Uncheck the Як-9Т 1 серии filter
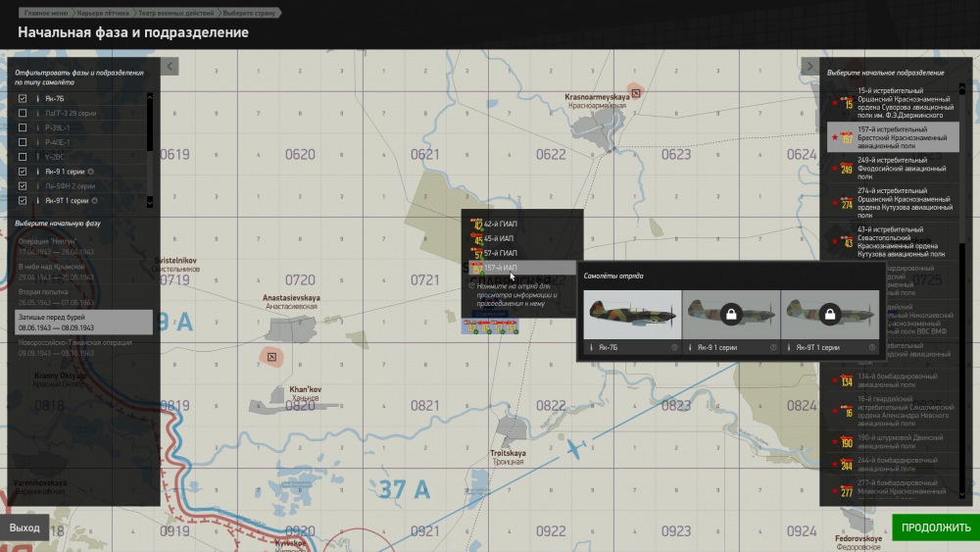The width and height of the screenshot is (980, 552). [x=23, y=201]
